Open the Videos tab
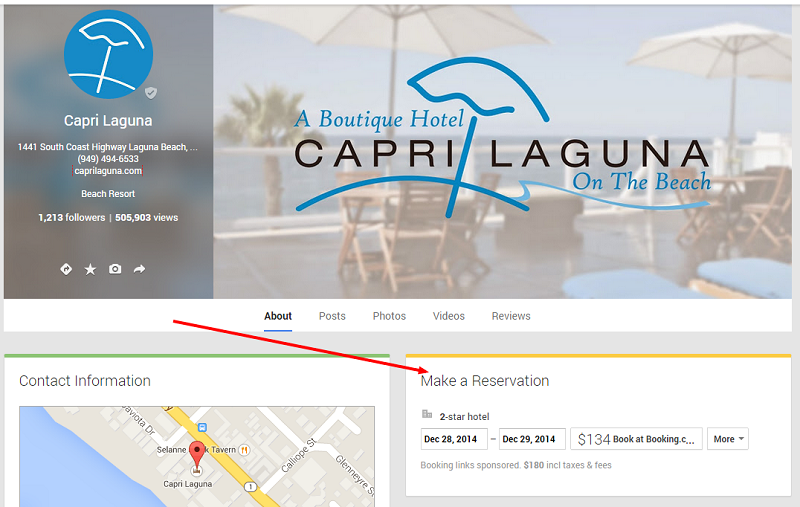Screen dimensions: 800x507 pos(448,316)
